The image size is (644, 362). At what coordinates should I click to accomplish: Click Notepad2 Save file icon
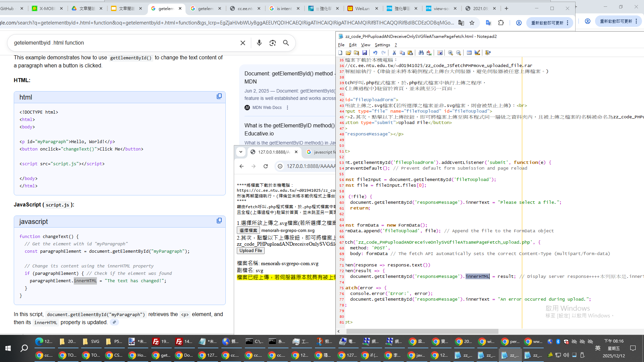pyautogui.click(x=364, y=53)
